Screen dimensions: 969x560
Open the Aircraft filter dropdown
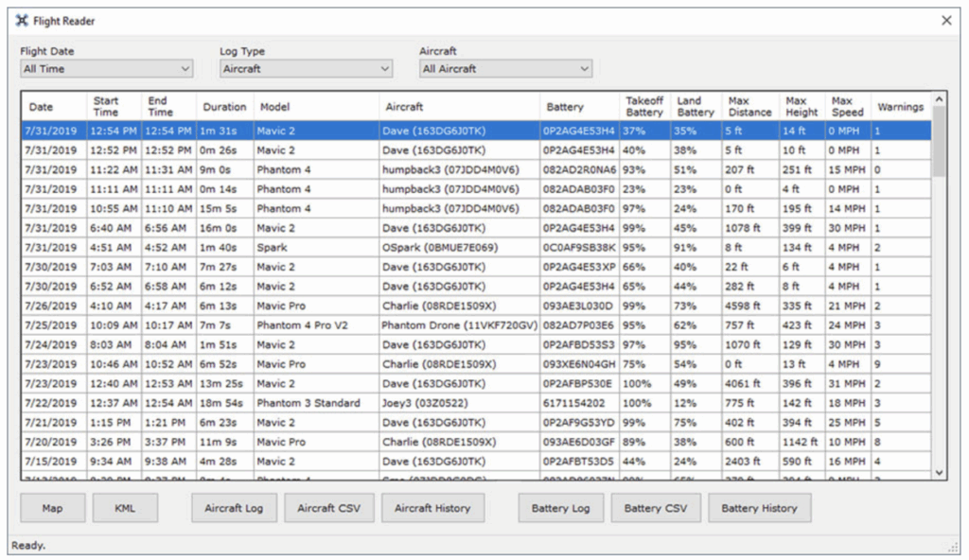point(505,69)
